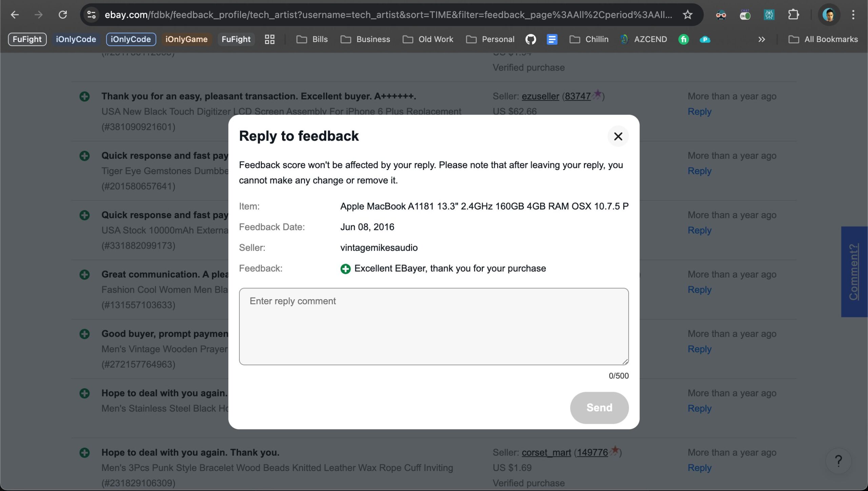Open the second FuFight bookmark

236,39
